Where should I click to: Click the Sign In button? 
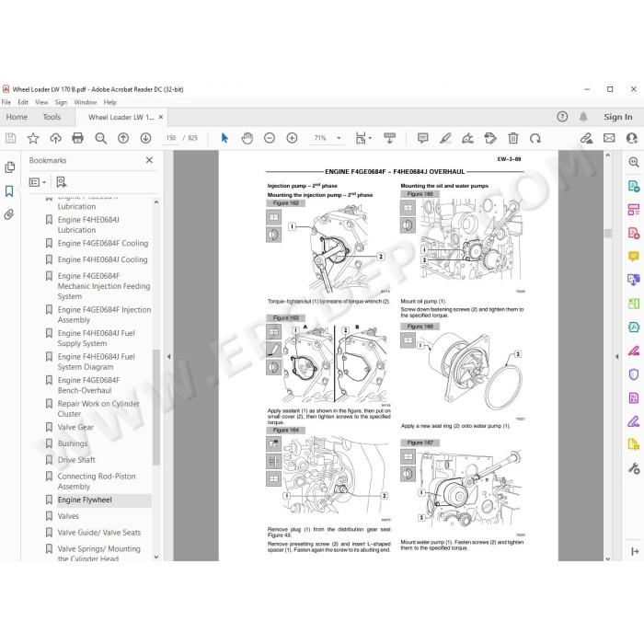pyautogui.click(x=617, y=117)
